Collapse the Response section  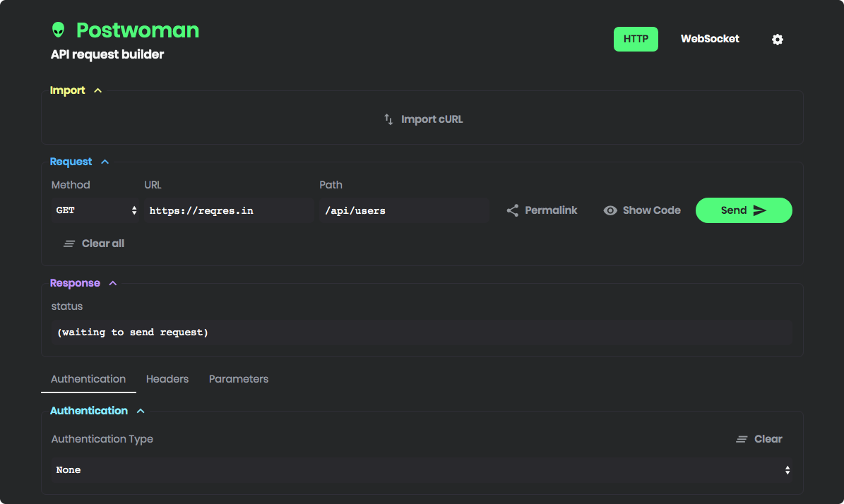pyautogui.click(x=113, y=283)
